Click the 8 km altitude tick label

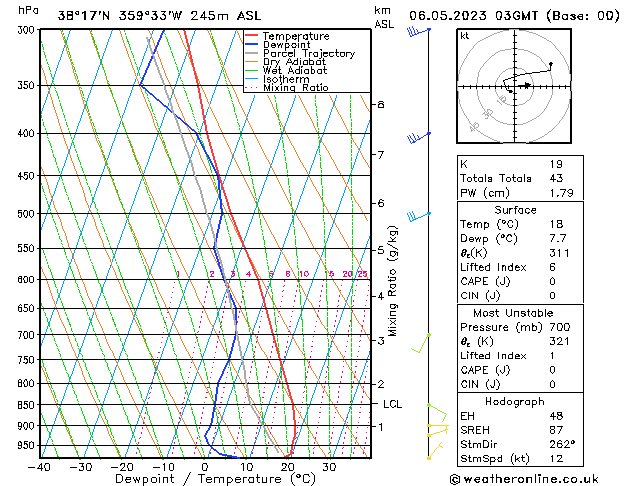click(x=381, y=104)
